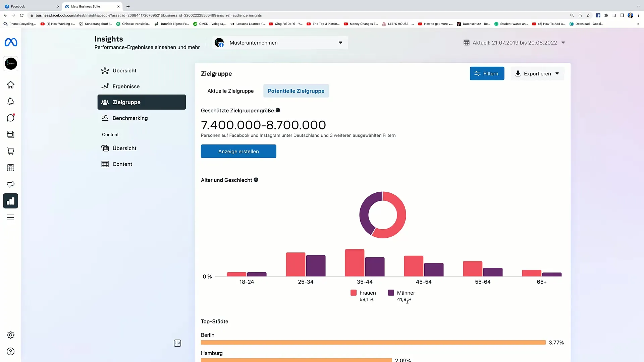Click the notifications bell icon
This screenshot has width=644, height=362.
11,101
